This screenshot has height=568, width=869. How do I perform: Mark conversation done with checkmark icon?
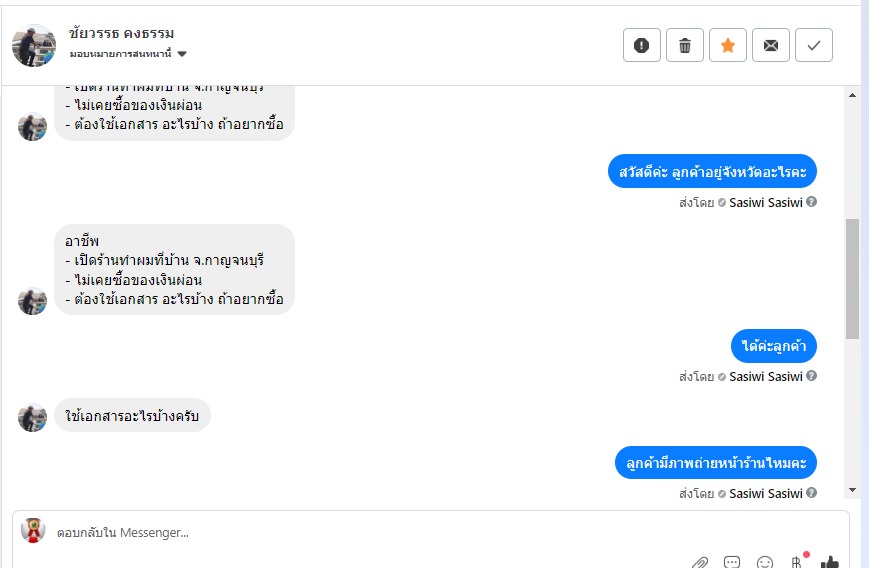[814, 45]
